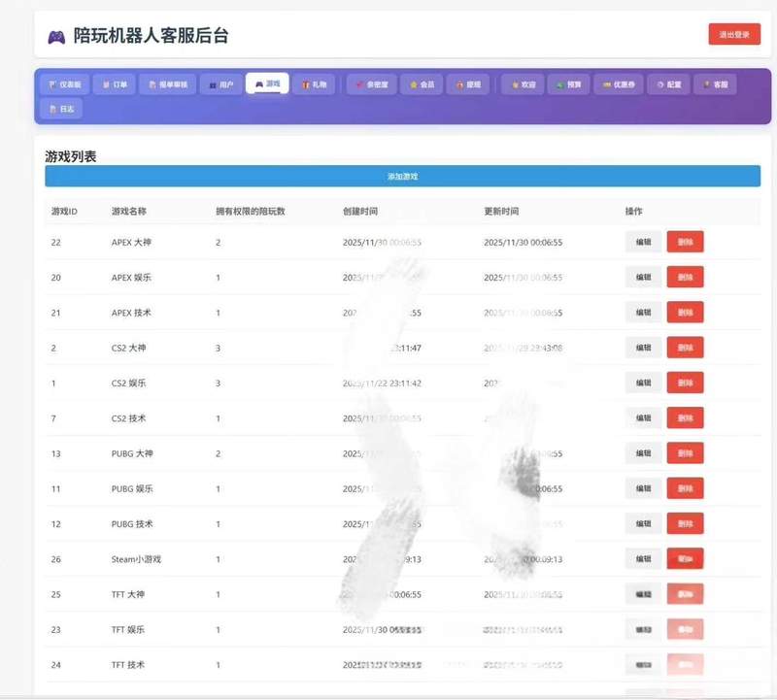Delete the CS2 大神 game
This screenshot has height=700, width=777.
click(x=685, y=348)
